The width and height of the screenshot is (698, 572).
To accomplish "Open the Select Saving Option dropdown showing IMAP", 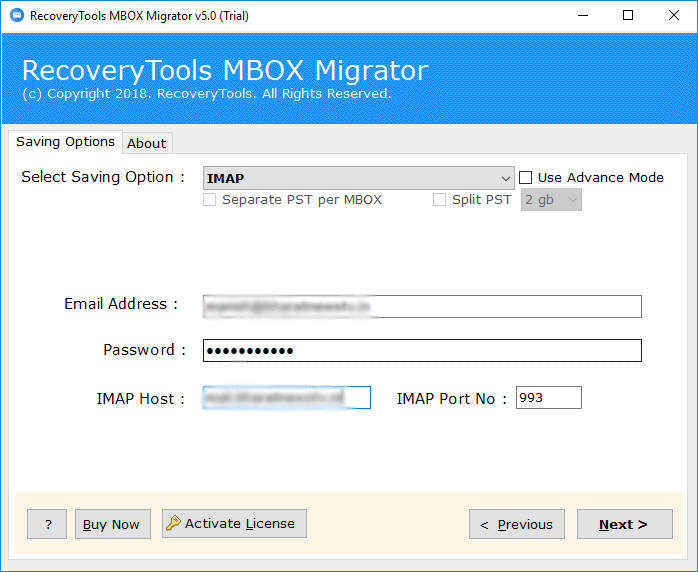I will pos(358,178).
